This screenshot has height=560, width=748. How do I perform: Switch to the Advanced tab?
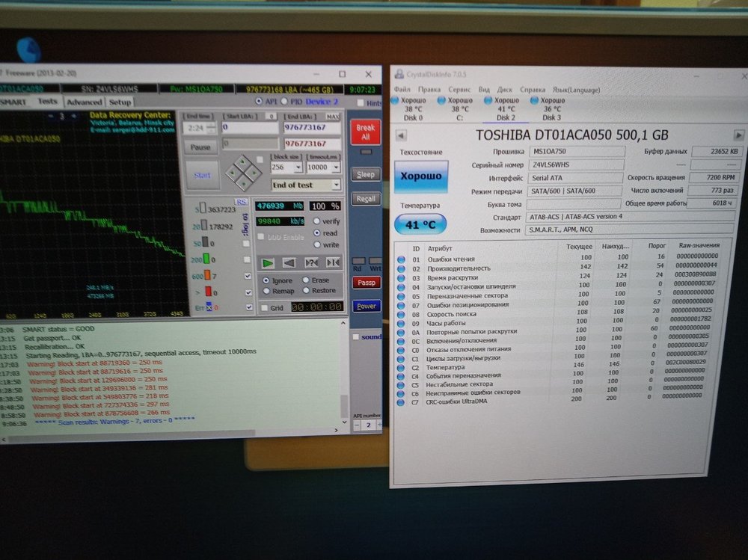pos(84,102)
